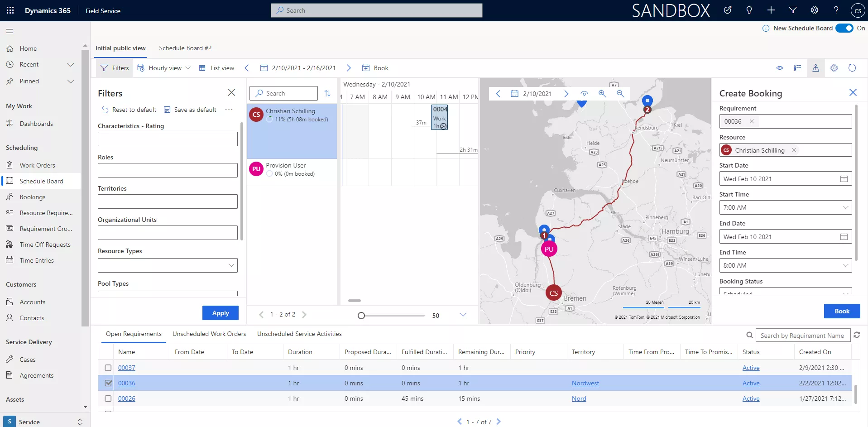Click the row height slider handle
868x427 pixels.
click(361, 316)
